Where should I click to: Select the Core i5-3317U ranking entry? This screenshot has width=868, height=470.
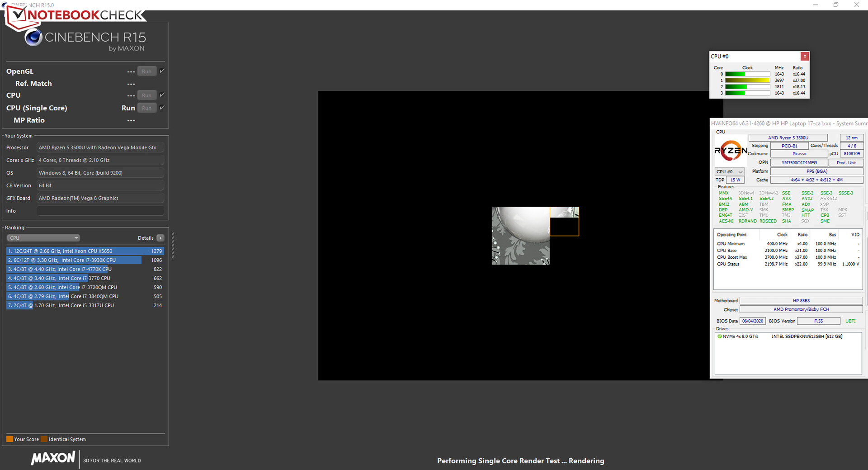point(85,305)
